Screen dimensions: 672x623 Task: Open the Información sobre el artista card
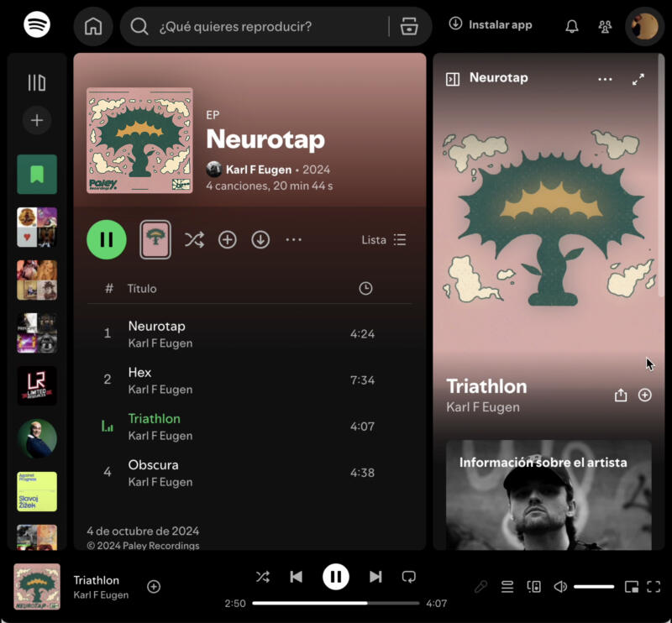549,495
